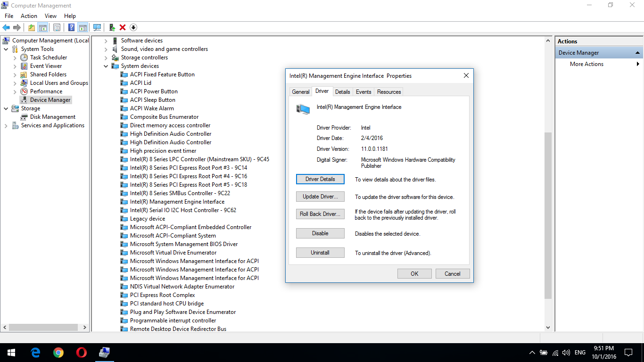
Task: Click the Driver Details button
Action: (x=320, y=179)
